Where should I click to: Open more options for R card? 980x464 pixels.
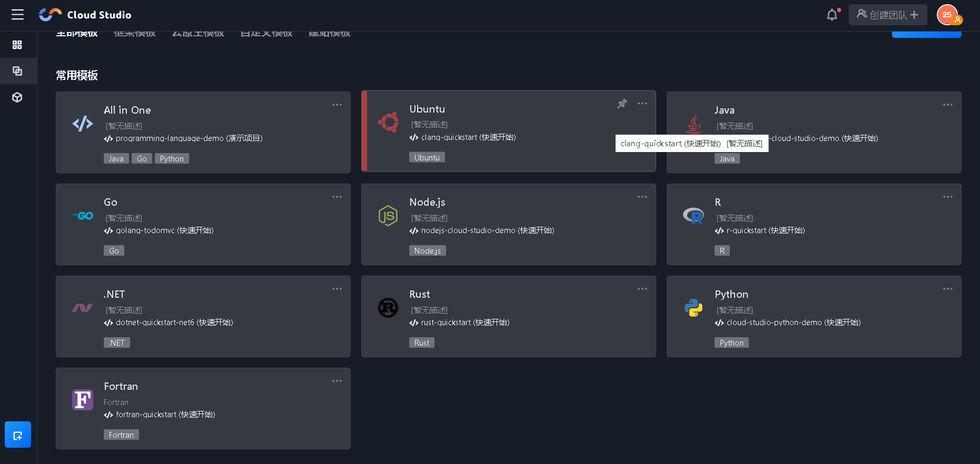[948, 197]
